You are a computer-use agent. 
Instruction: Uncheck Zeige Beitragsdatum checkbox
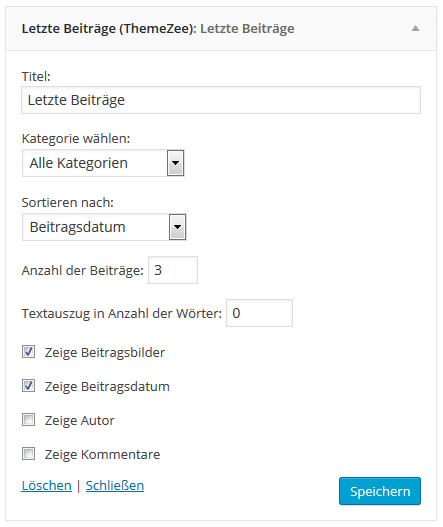29,386
